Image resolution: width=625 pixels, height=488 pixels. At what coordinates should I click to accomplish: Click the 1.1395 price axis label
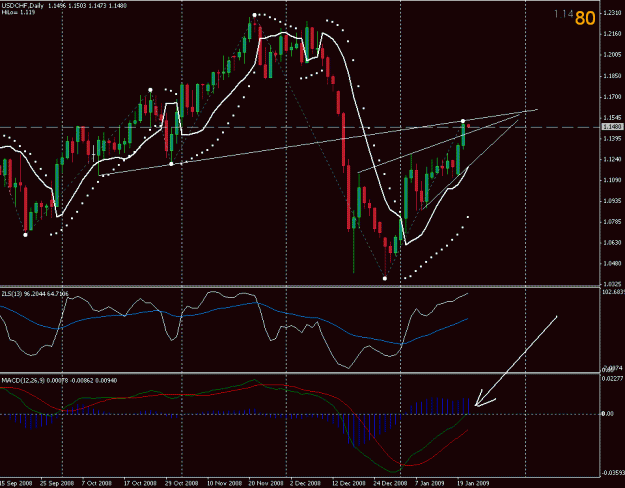(x=612, y=138)
